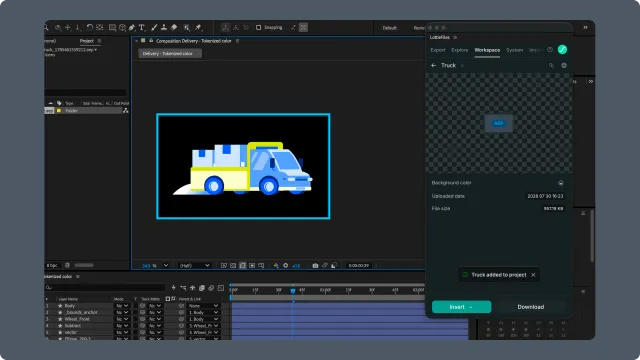Click the exposure value +0.0

296,266
